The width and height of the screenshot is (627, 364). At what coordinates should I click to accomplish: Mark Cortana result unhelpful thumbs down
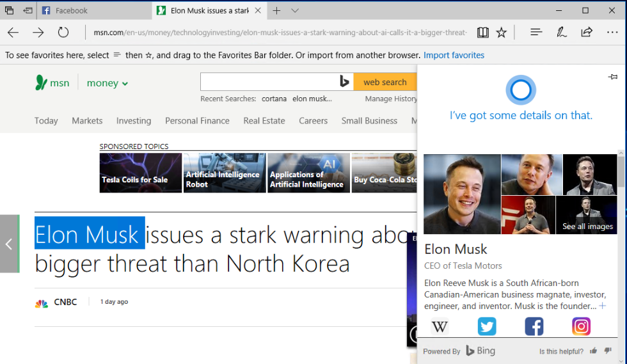pyautogui.click(x=608, y=351)
